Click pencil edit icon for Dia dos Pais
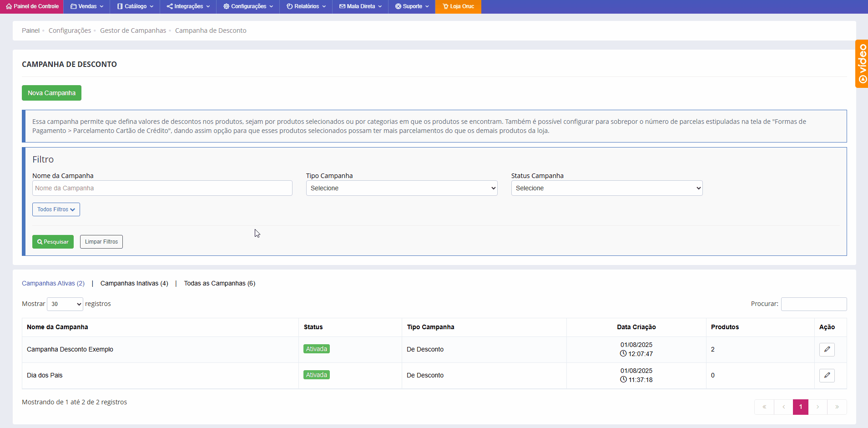868x428 pixels. (x=827, y=375)
